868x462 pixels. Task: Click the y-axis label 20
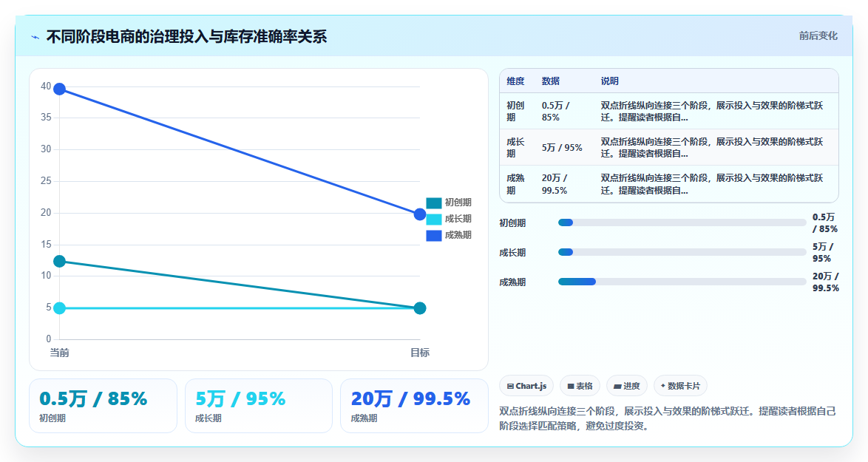[46, 212]
